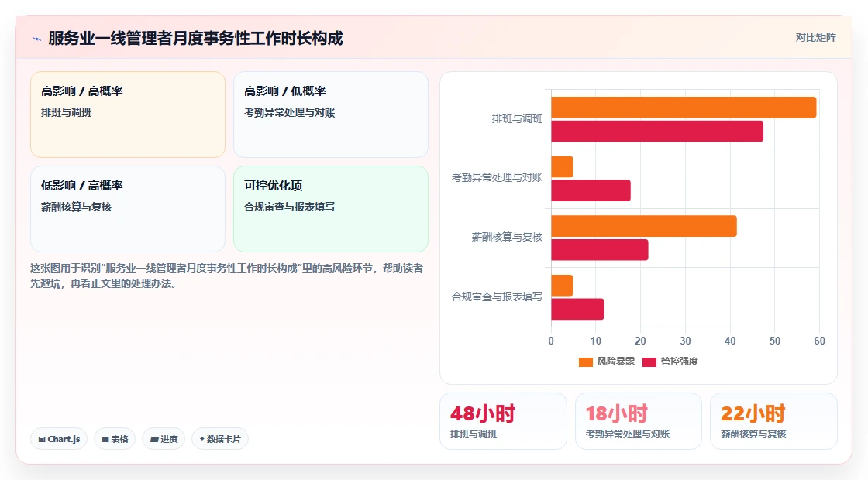Click the chart axis label 排班与调班

point(517,119)
